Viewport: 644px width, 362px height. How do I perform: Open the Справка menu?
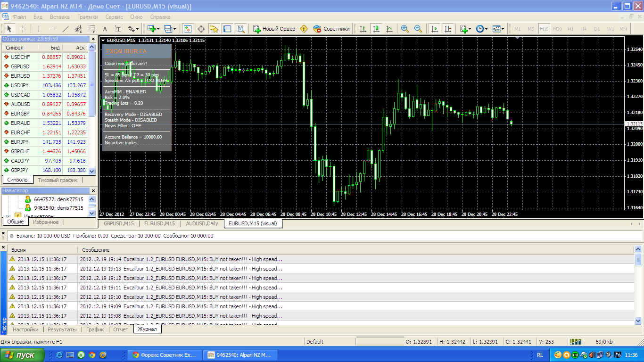[x=160, y=16]
